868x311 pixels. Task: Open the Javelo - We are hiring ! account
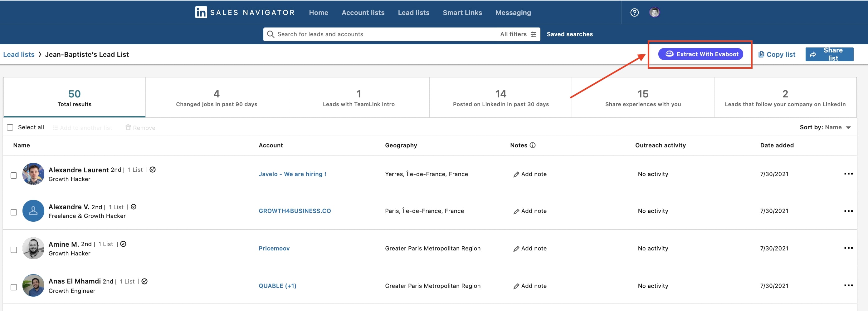tap(292, 174)
